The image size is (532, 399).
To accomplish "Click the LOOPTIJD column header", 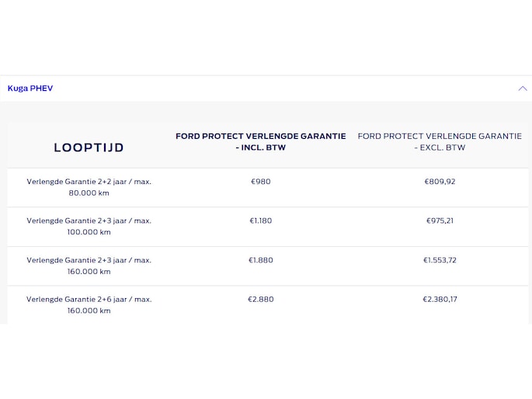I will (89, 147).
